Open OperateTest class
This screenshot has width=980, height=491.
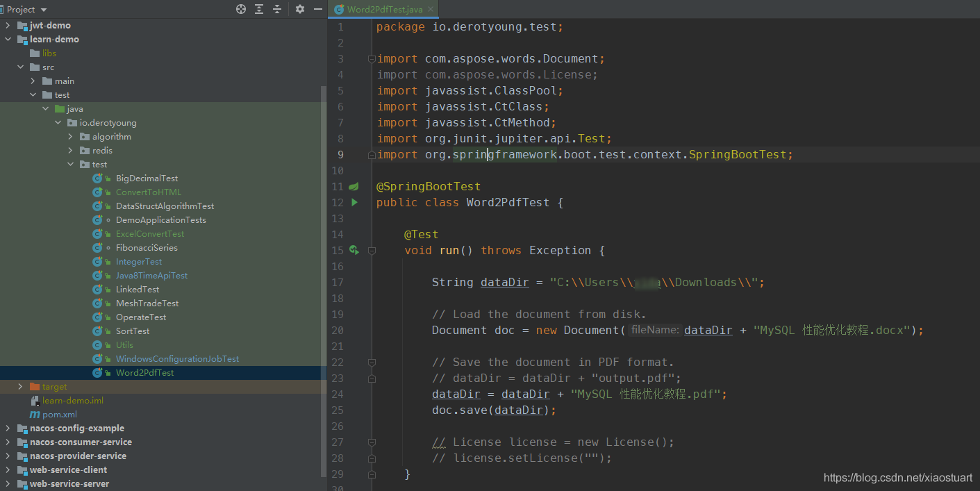pyautogui.click(x=141, y=317)
